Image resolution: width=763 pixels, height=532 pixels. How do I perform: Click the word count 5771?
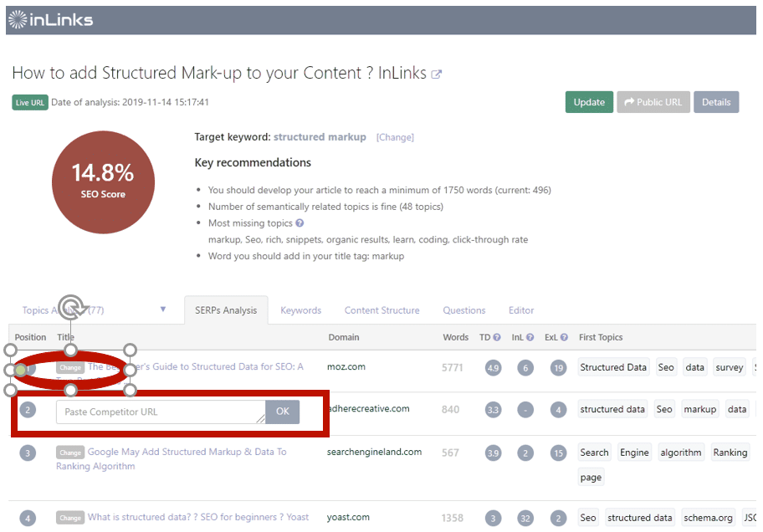pyautogui.click(x=452, y=367)
